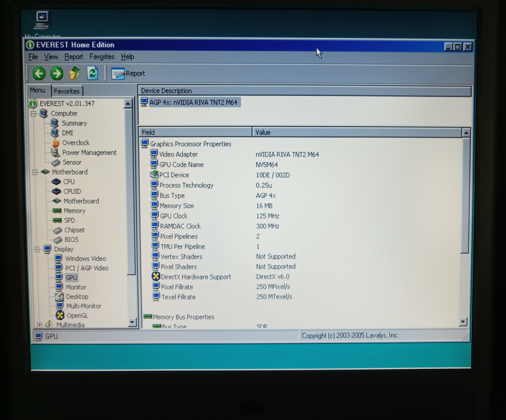Click the green Forward arrow toolbar icon
506x420 pixels.
tap(57, 73)
